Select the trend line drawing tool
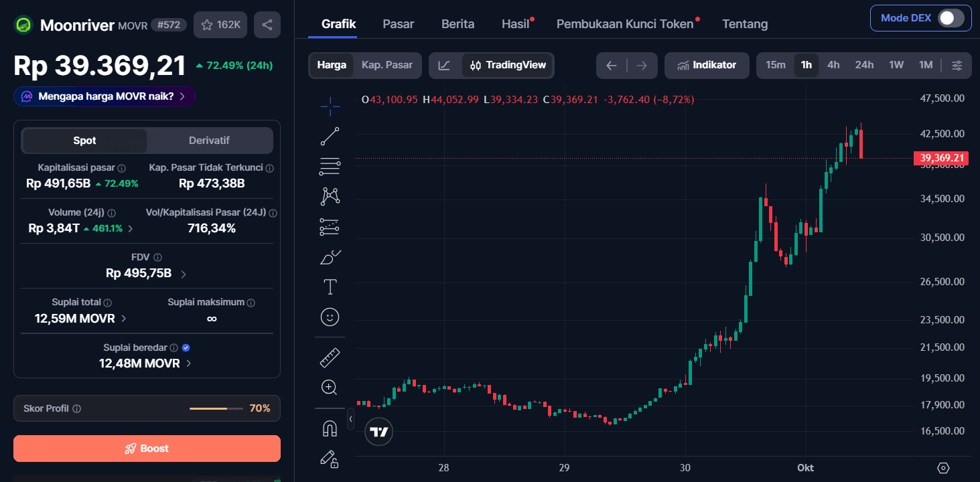The image size is (980, 482). coord(330,137)
